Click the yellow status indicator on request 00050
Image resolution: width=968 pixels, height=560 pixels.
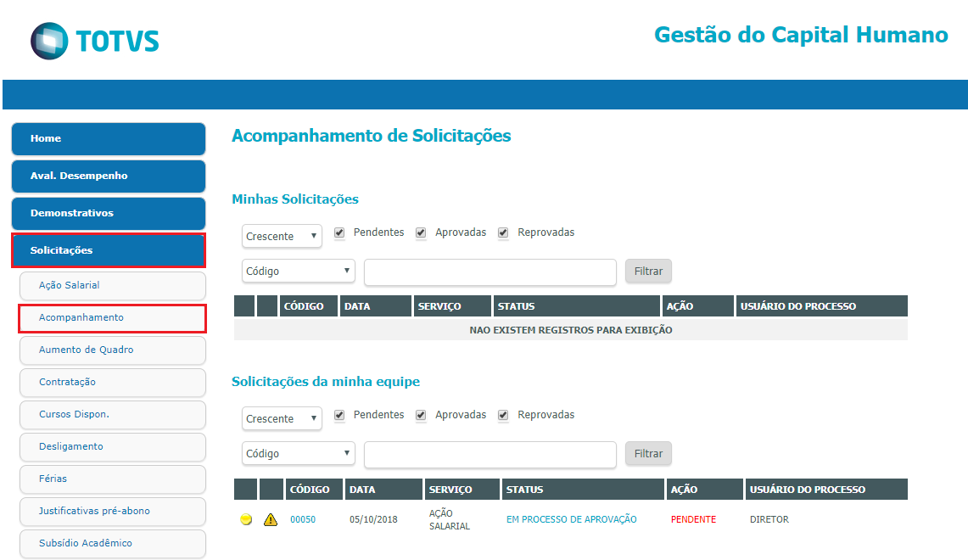(x=245, y=518)
